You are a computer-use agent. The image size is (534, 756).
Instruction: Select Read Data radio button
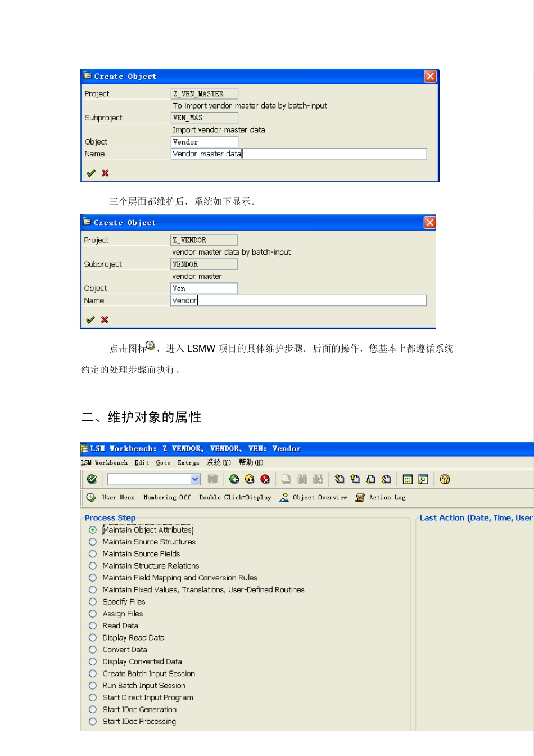[93, 625]
